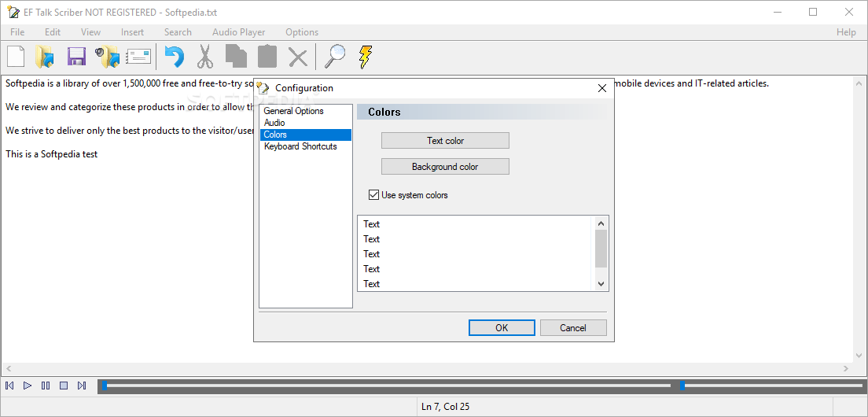The image size is (868, 417).
Task: Skip to audio start with previous button
Action: pyautogui.click(x=9, y=386)
